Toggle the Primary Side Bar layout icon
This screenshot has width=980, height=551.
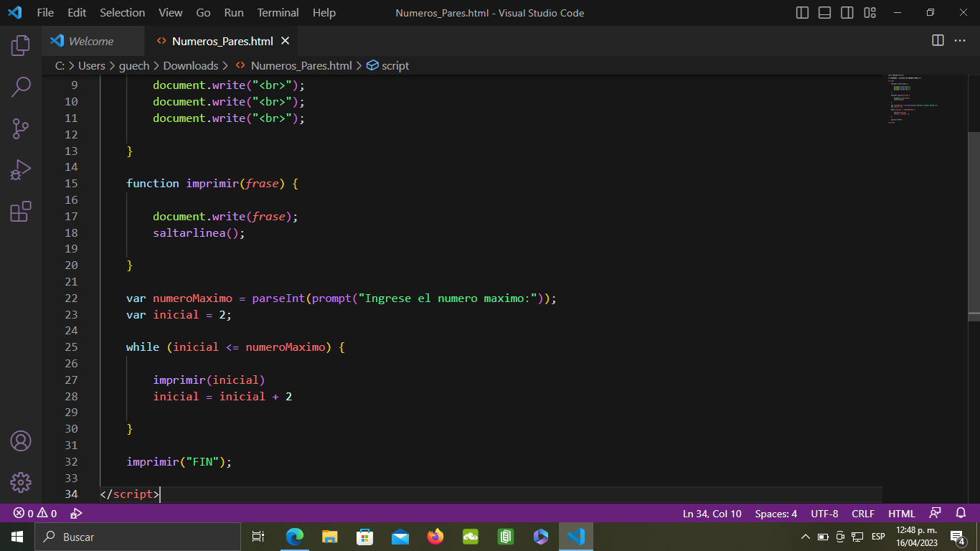[x=803, y=12]
